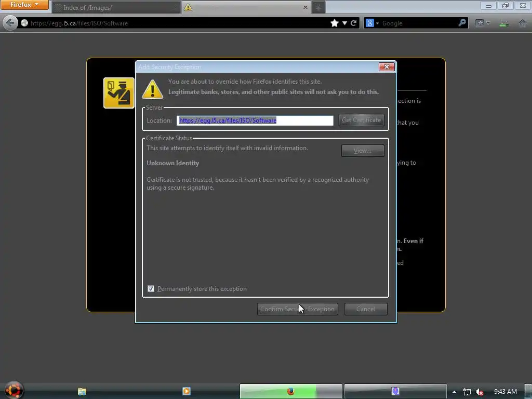Open the bookmarks toolbar menu button
The image size is (532, 399).
coord(483,23)
